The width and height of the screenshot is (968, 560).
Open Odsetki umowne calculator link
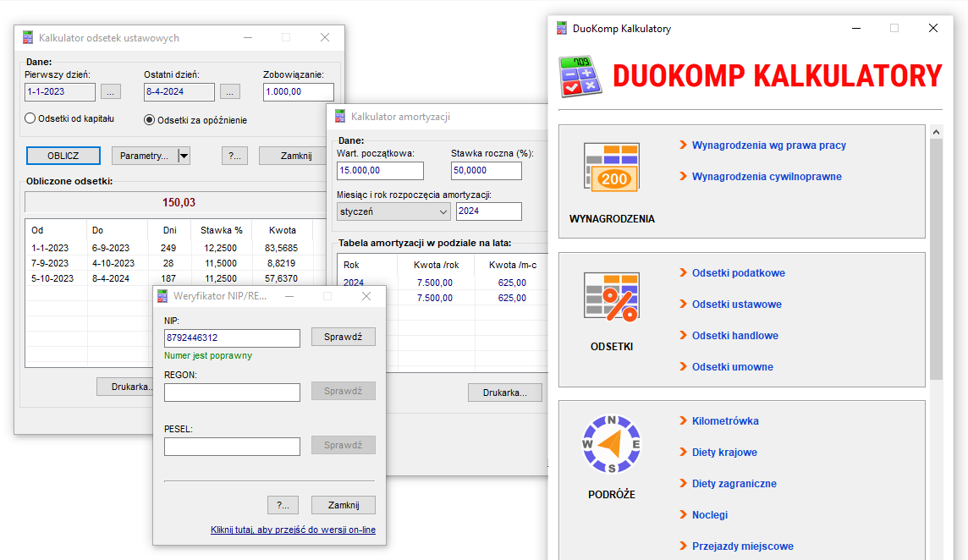(x=732, y=367)
